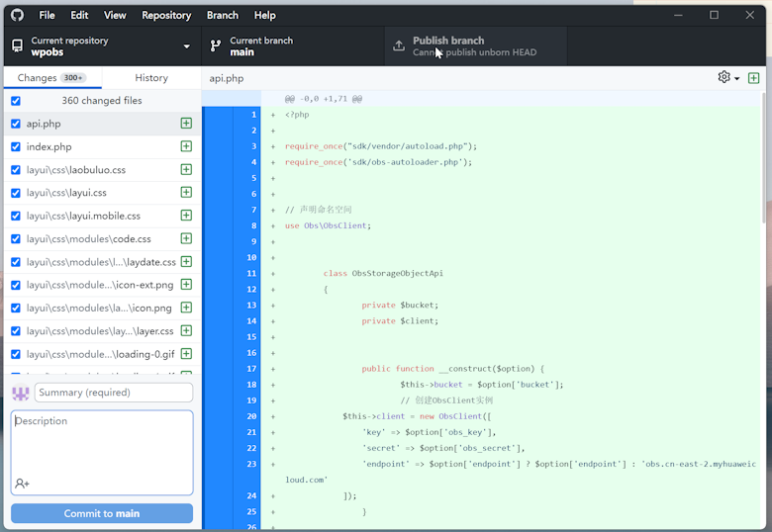
Task: Click the added status icon for index.php
Action: (x=186, y=146)
